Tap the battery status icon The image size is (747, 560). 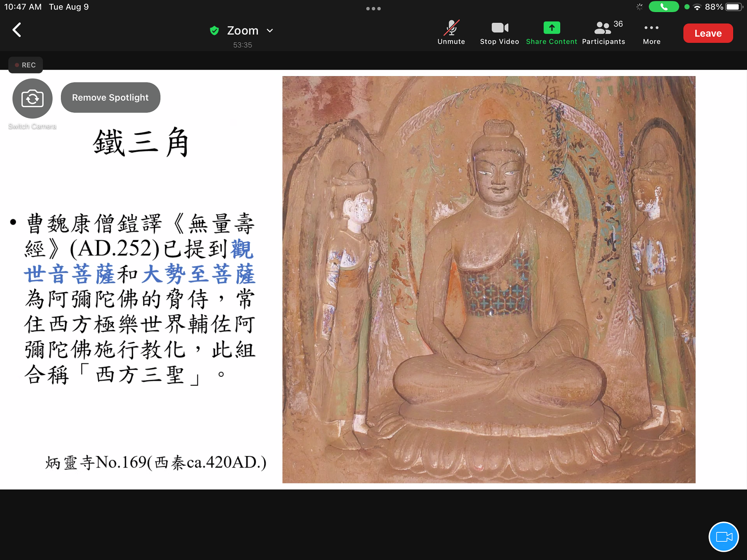(734, 7)
